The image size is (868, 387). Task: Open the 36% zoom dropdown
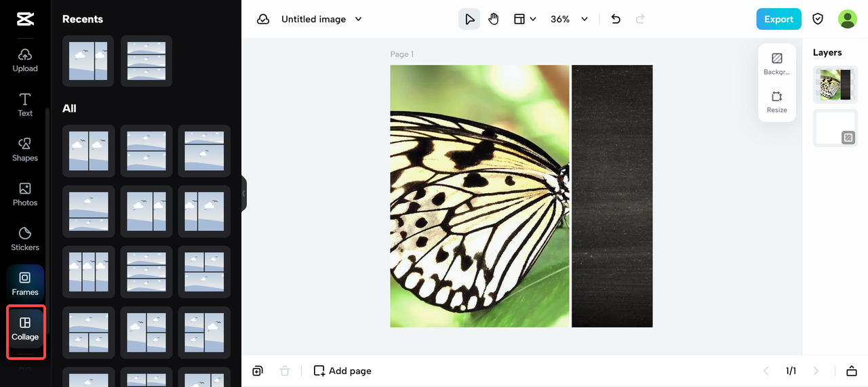[x=569, y=19]
